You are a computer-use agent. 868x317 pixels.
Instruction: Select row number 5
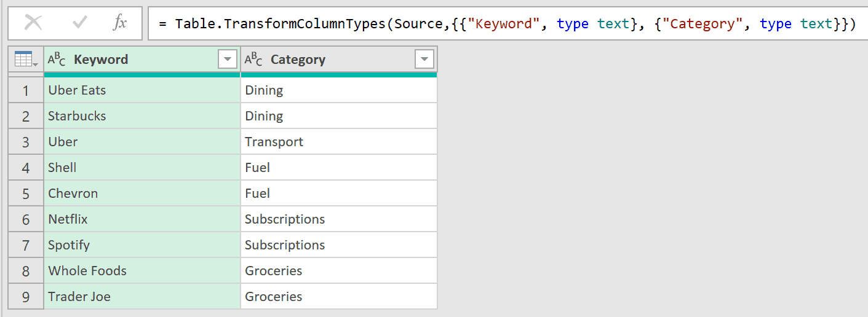pyautogui.click(x=26, y=194)
